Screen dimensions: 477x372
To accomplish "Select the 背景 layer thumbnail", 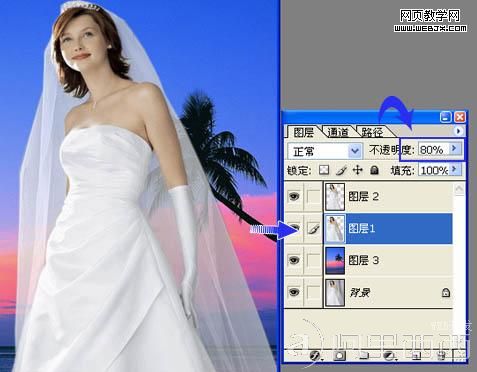I will tap(335, 293).
